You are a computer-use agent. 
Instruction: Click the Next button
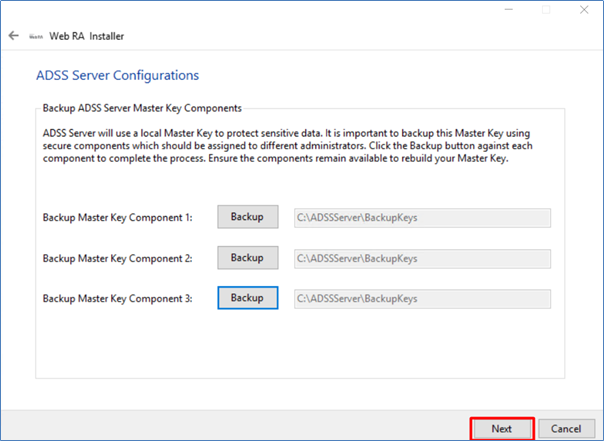[502, 429]
